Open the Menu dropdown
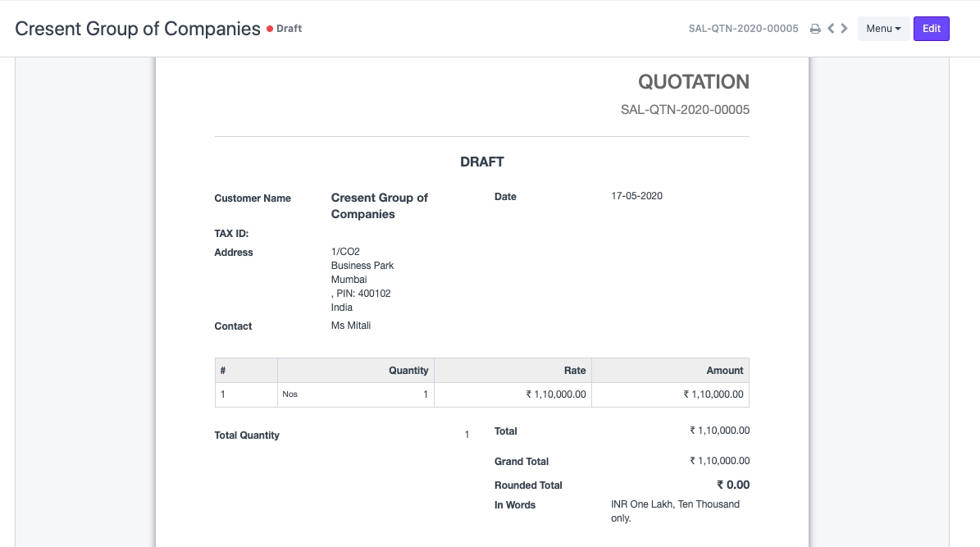The image size is (980, 547). [x=882, y=29]
